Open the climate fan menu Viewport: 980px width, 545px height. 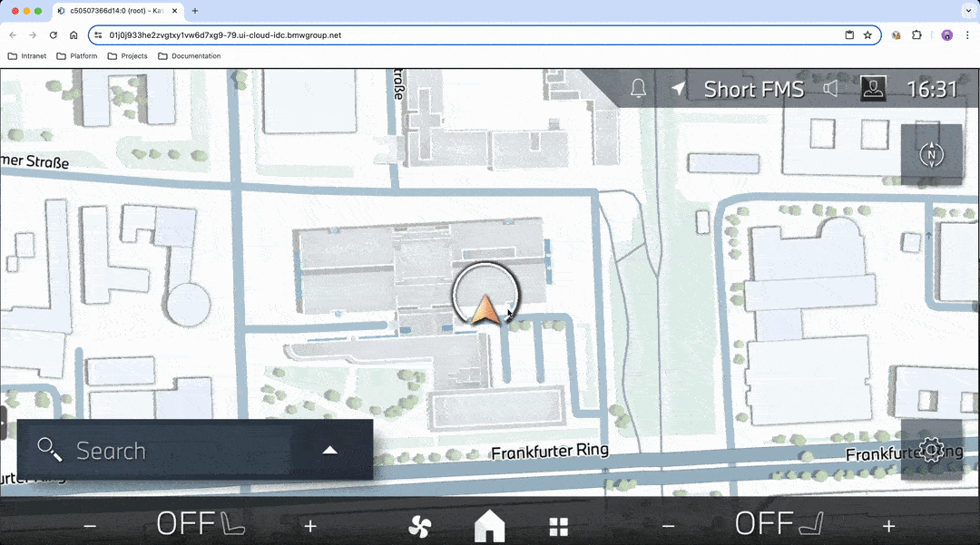[419, 526]
